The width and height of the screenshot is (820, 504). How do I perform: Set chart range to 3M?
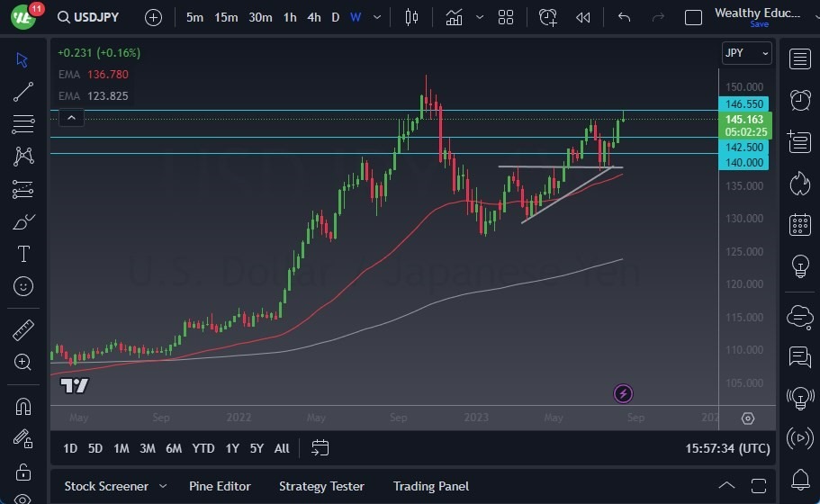click(148, 448)
